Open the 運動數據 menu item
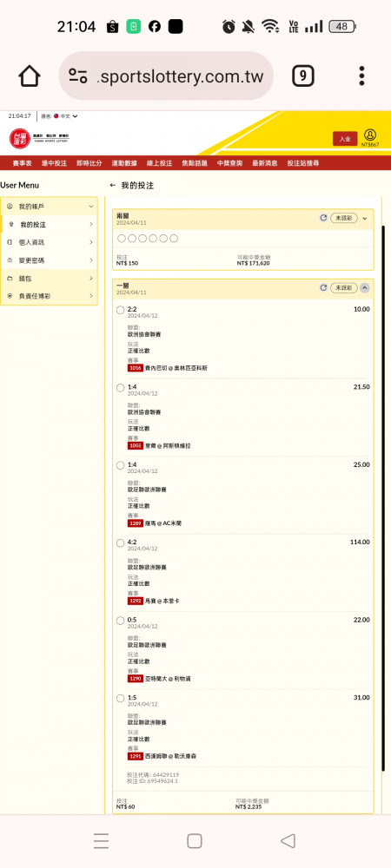Image resolution: width=391 pixels, height=868 pixels. [x=124, y=163]
